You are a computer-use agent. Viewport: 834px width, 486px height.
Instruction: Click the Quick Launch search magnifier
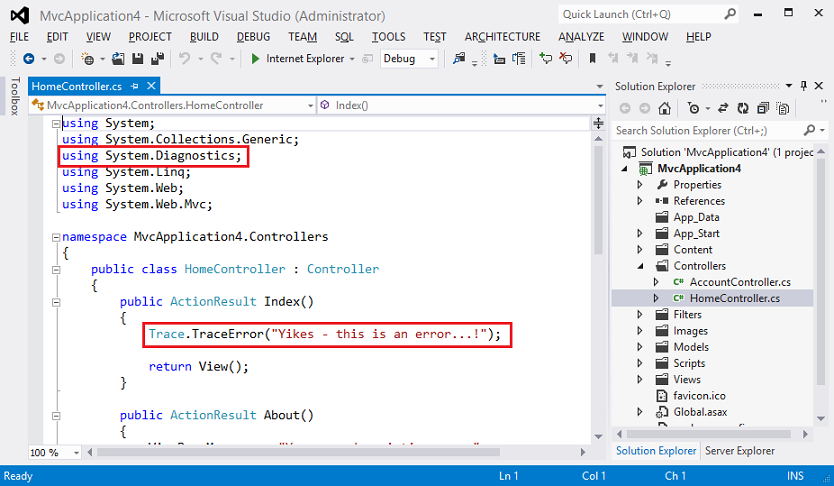coord(730,14)
